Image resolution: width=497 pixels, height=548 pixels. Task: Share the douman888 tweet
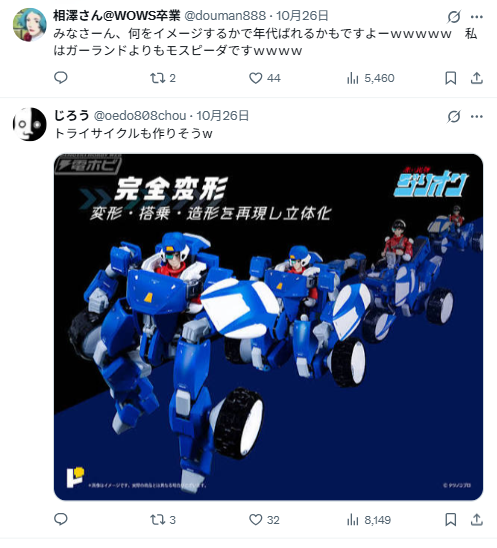pyautogui.click(x=476, y=78)
